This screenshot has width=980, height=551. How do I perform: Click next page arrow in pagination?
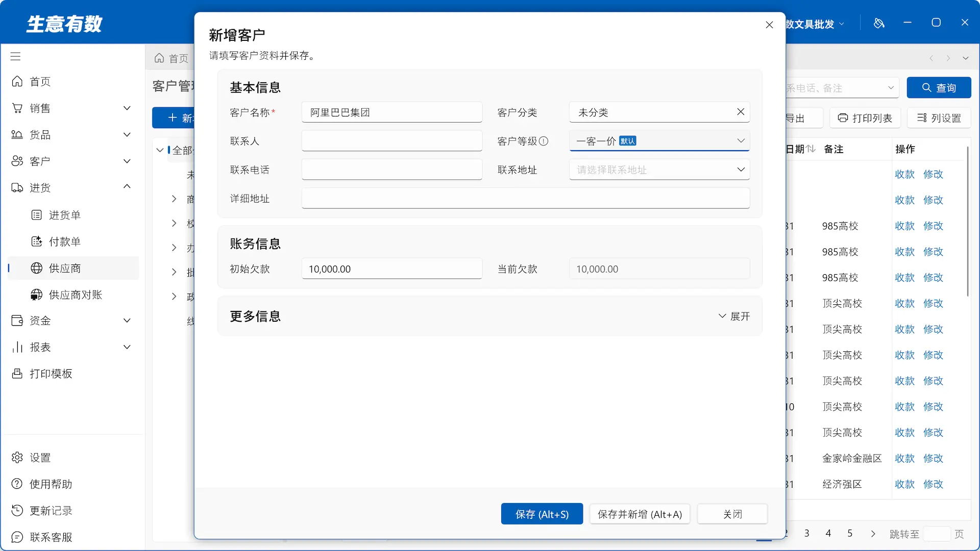coord(873,534)
